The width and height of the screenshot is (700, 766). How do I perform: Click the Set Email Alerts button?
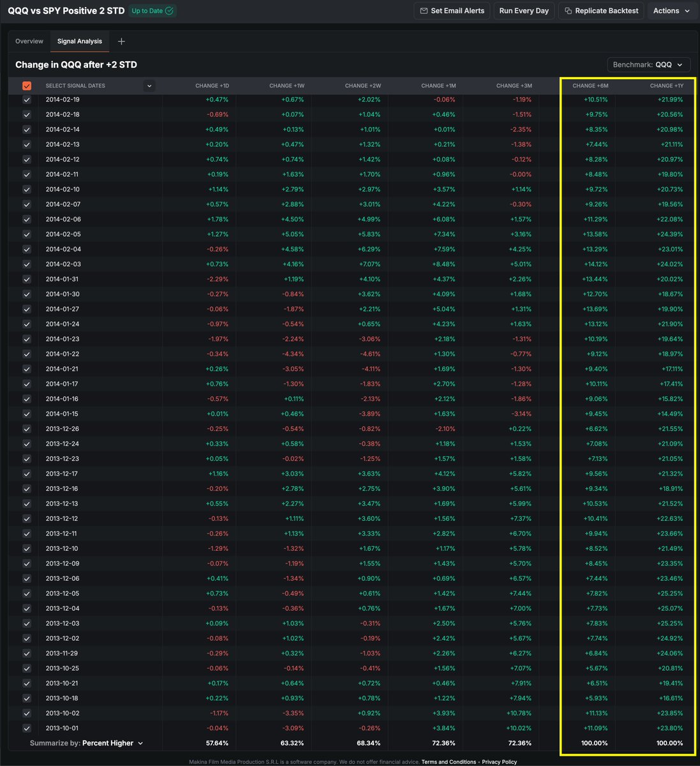click(x=452, y=11)
